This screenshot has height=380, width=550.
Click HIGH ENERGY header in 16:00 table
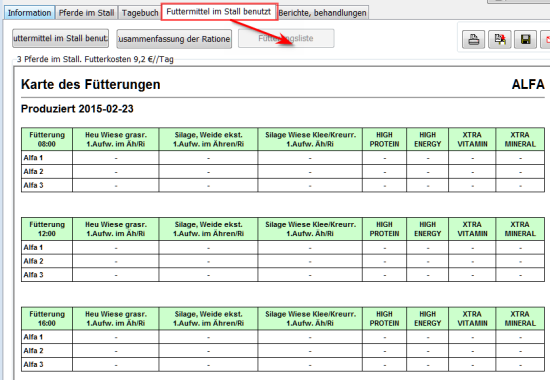428,319
